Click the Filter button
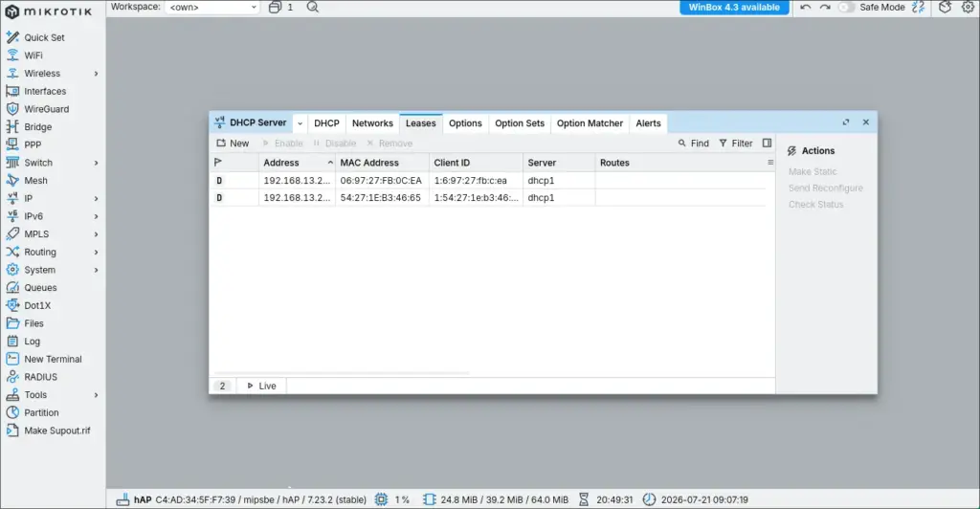The height and width of the screenshot is (509, 980). 736,144
